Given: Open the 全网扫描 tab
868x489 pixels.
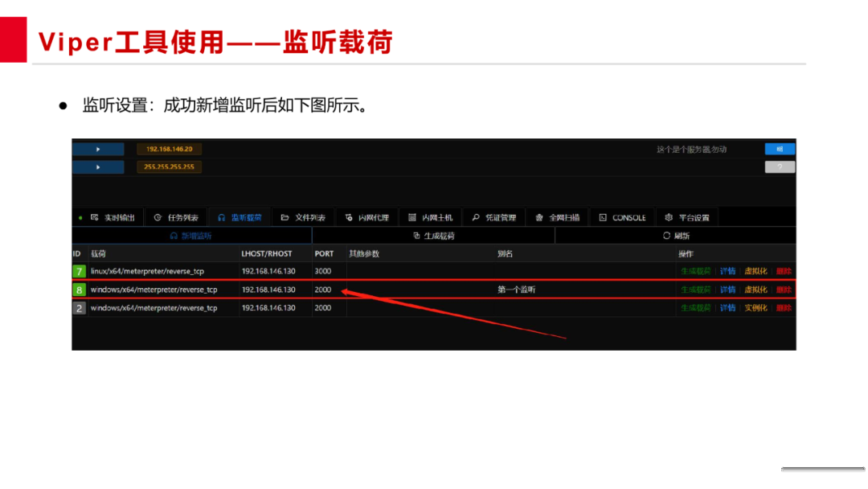Looking at the screenshot, I should [x=558, y=218].
